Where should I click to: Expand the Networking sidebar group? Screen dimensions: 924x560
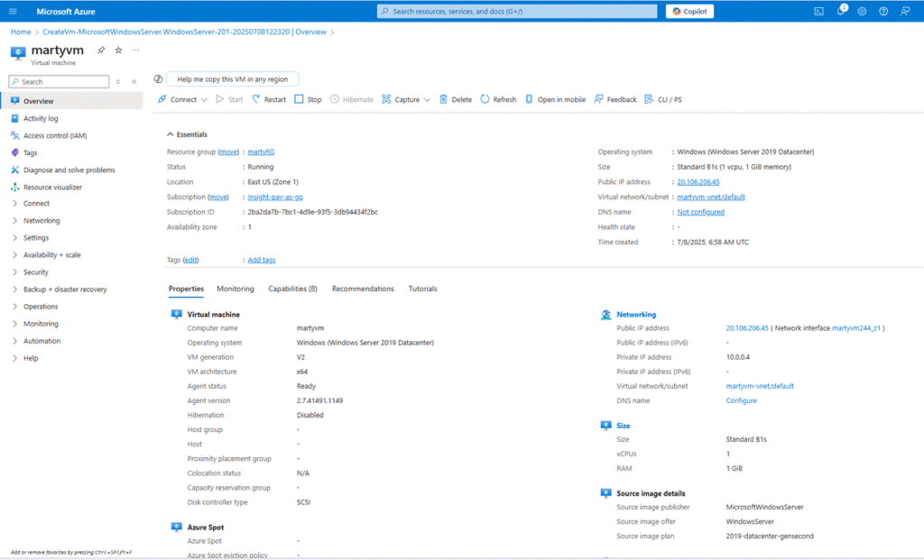point(41,221)
